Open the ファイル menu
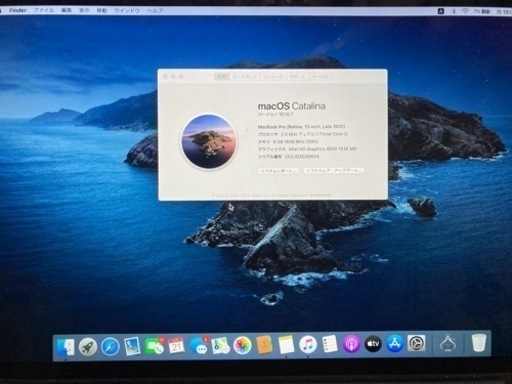This screenshot has height=384, width=512. pos(44,10)
